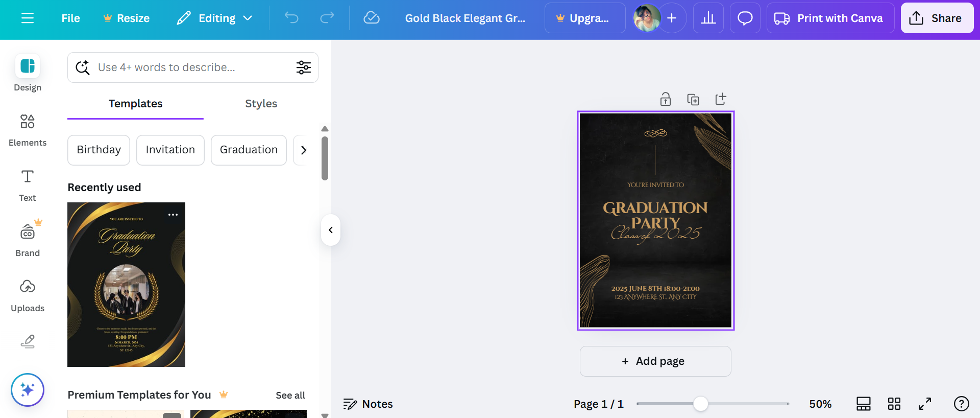This screenshot has height=418, width=980.
Task: Launch the Magic assistant sparkle button
Action: coord(28,390)
